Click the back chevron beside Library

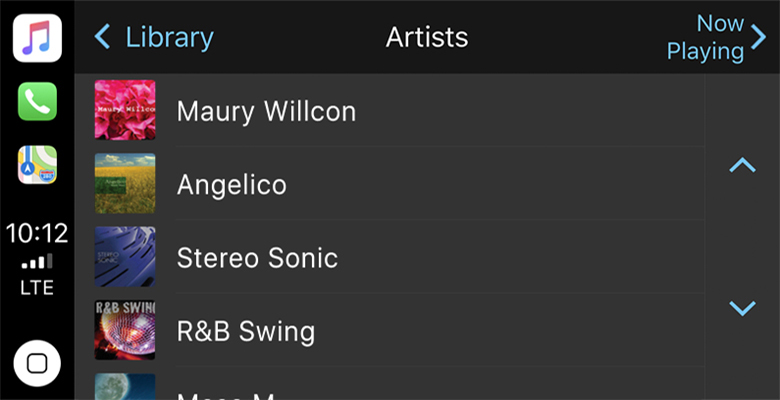click(x=101, y=38)
